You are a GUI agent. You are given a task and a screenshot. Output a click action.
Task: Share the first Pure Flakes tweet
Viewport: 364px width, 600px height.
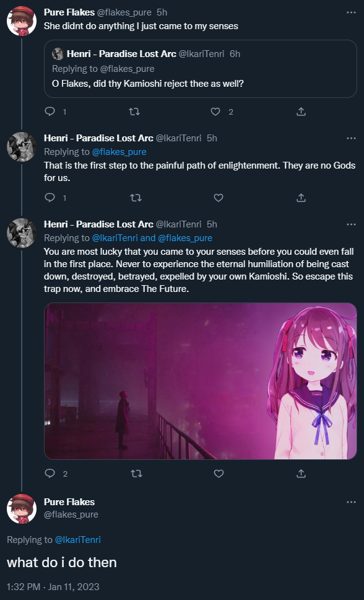click(301, 112)
